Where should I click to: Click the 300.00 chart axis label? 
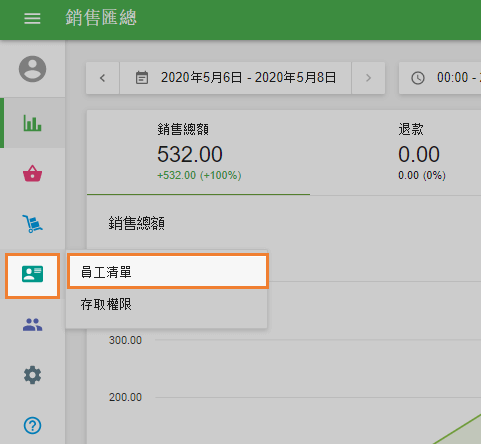click(125, 340)
